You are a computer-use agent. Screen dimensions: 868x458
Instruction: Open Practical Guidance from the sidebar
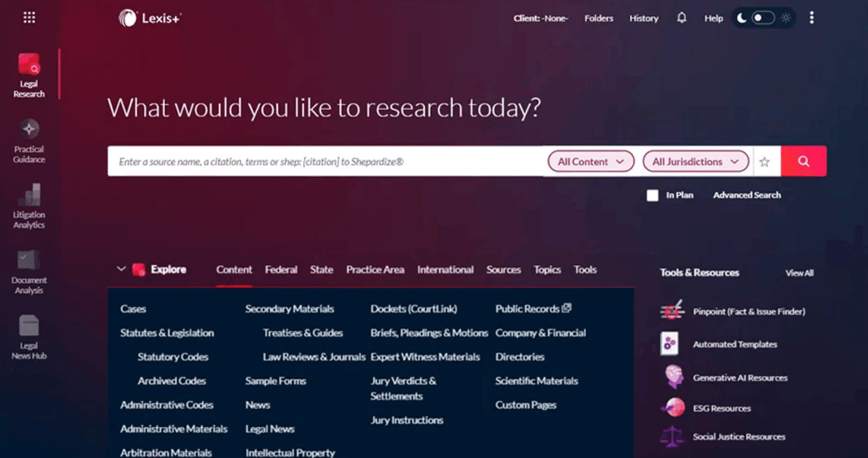(29, 141)
